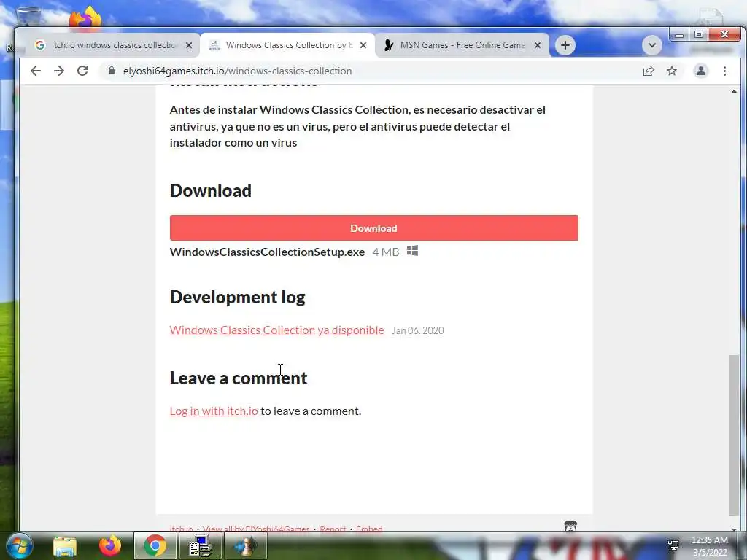Screen dimensions: 747x560
Task: Open Windows Classics Collection ya disponible link
Action: pos(276,330)
